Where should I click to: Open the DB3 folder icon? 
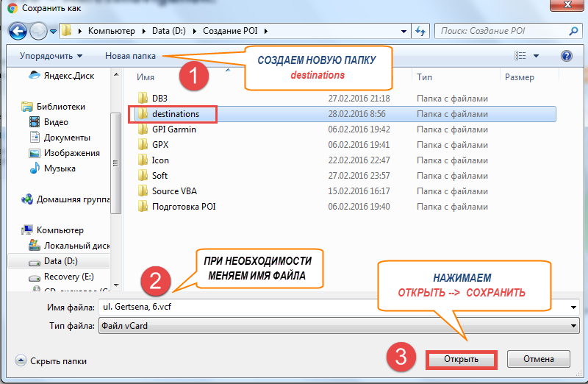143,98
